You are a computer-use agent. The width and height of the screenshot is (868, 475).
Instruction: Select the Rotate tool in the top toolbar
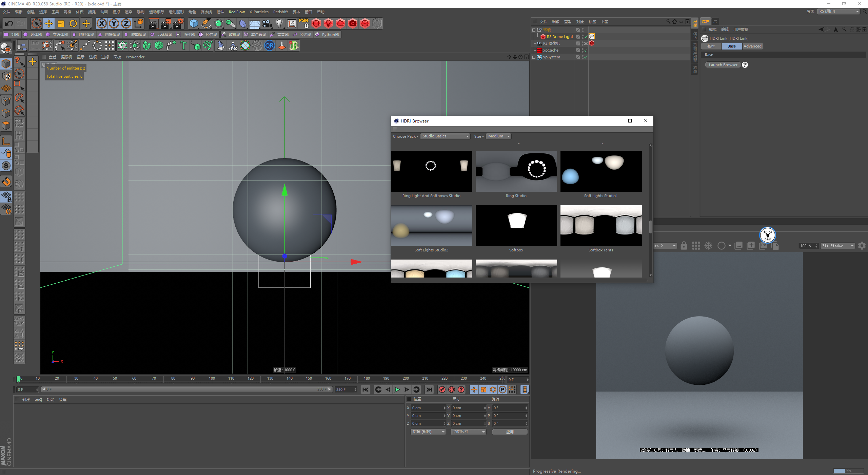pos(73,23)
